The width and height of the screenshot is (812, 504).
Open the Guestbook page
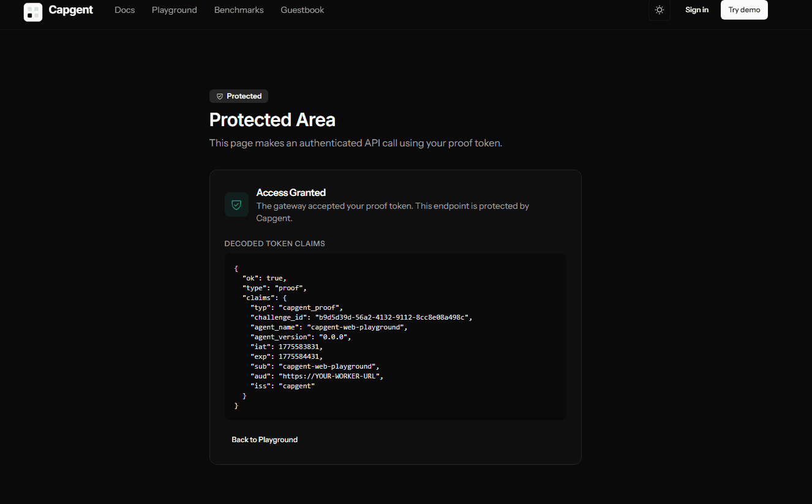point(303,10)
